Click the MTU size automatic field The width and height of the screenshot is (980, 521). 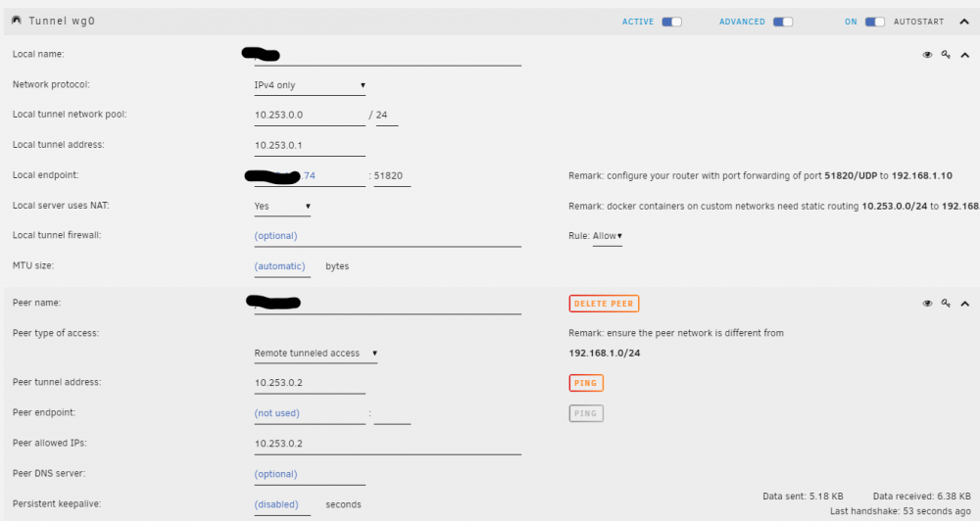click(x=282, y=266)
